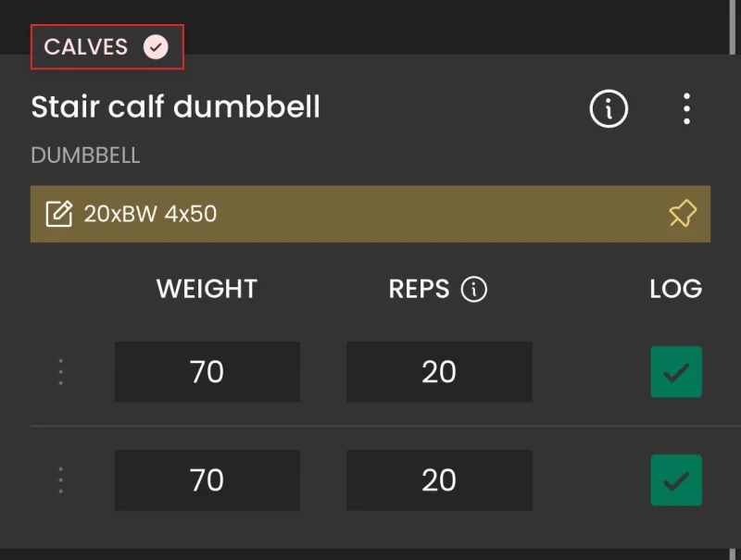Edit the first set reps of 20
This screenshot has width=741, height=560.
coord(439,371)
